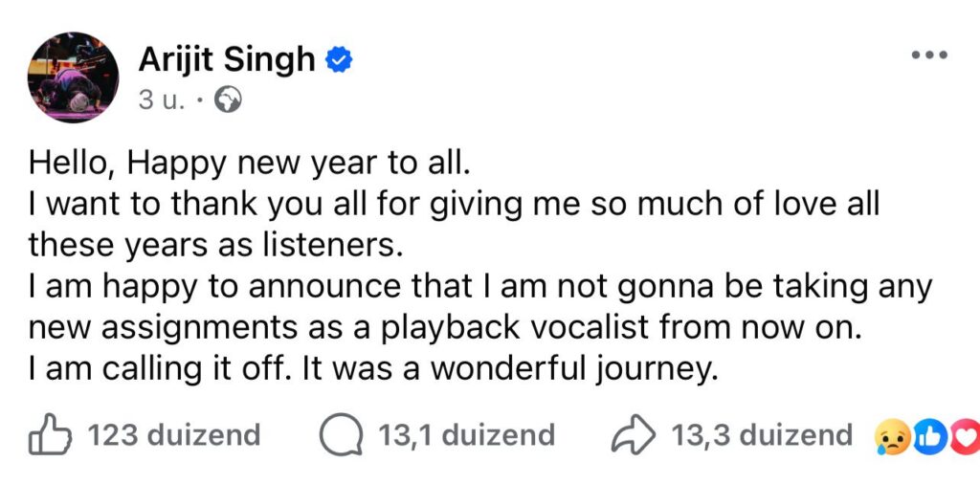Click the blue like reaction icon
Image resolution: width=980 pixels, height=484 pixels.
(928, 436)
